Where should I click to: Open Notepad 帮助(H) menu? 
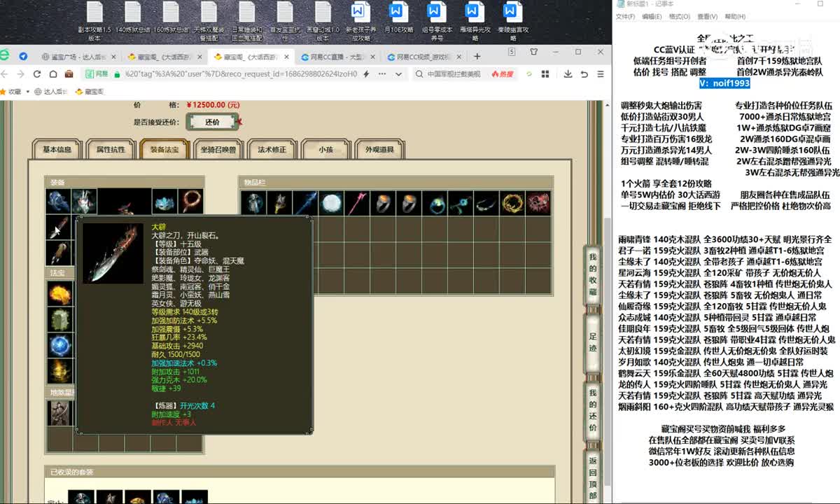tap(735, 17)
